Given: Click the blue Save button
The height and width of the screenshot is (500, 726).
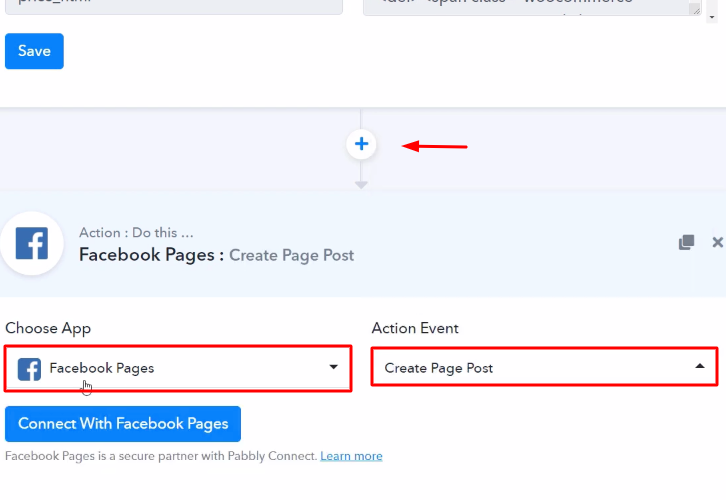Looking at the screenshot, I should (x=34, y=51).
